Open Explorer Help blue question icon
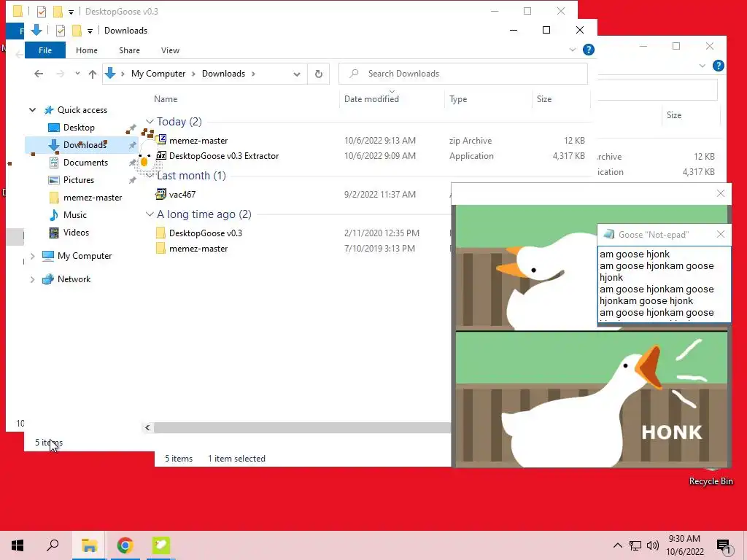This screenshot has width=747, height=560. (589, 50)
